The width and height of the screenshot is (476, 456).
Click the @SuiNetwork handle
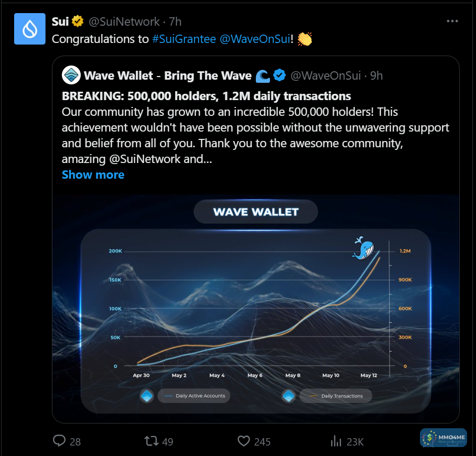coord(124,21)
